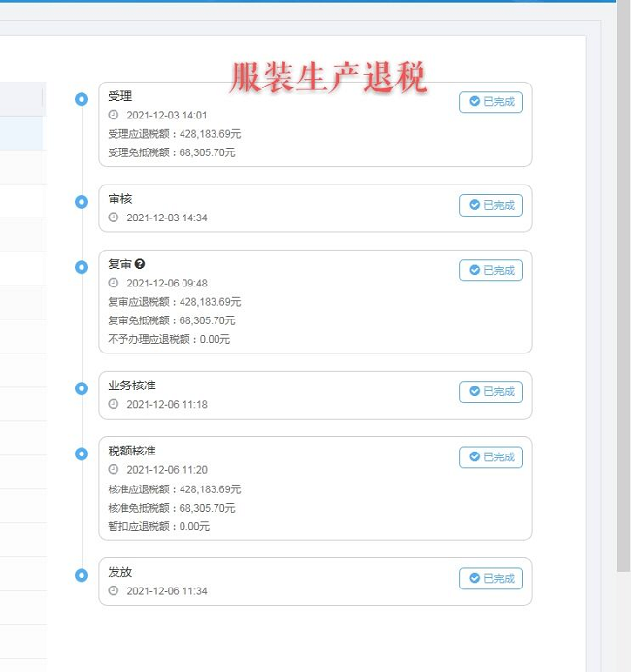Image resolution: width=631 pixels, height=672 pixels.
Task: Click 已完成 button in 复审 card
Action: (491, 270)
